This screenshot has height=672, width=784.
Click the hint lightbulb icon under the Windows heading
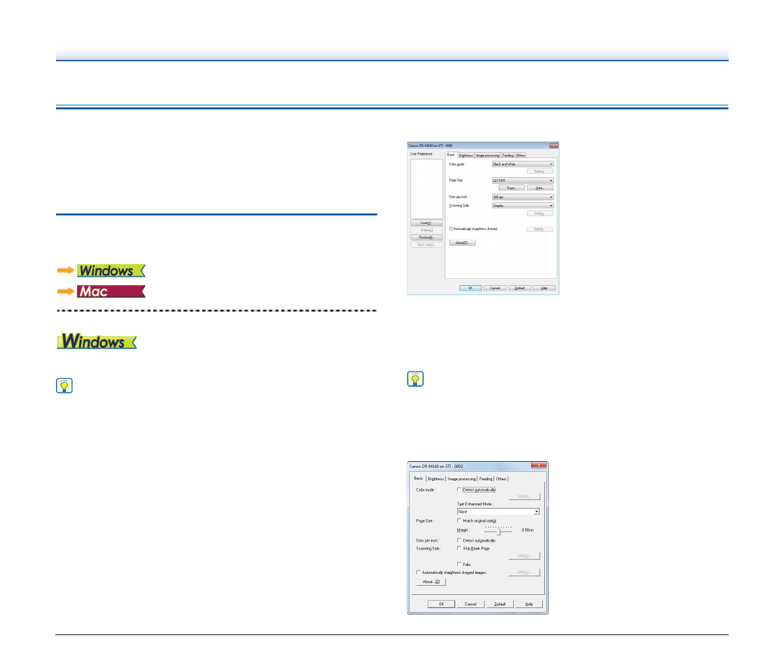click(65, 386)
